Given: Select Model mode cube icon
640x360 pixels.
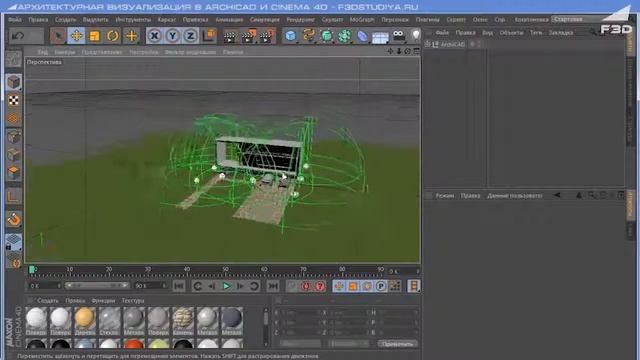Looking at the screenshot, I should [x=13, y=82].
